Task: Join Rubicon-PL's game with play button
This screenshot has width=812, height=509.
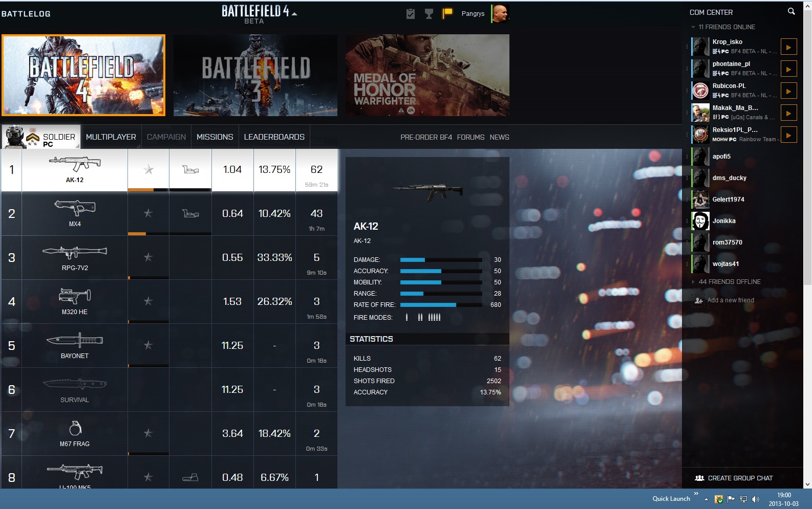Action: click(788, 91)
